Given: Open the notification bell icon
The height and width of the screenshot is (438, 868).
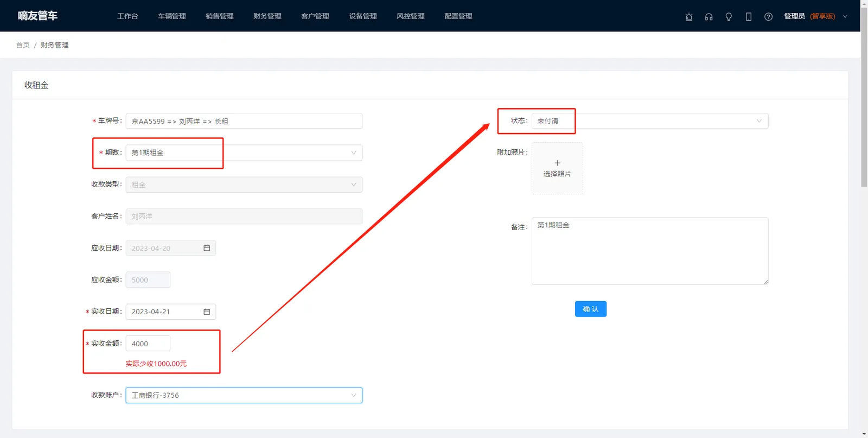Looking at the screenshot, I should click(x=689, y=17).
